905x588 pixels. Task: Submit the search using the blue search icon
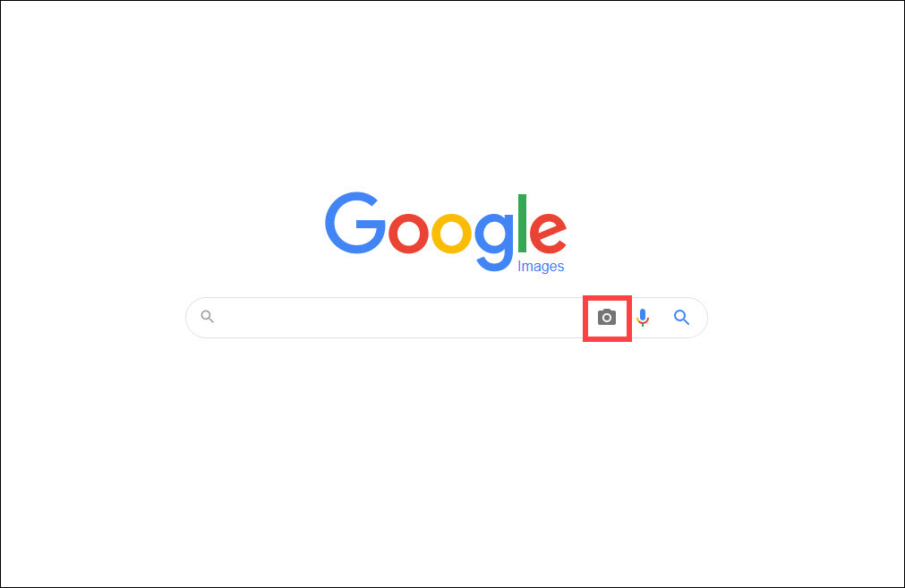click(x=681, y=318)
